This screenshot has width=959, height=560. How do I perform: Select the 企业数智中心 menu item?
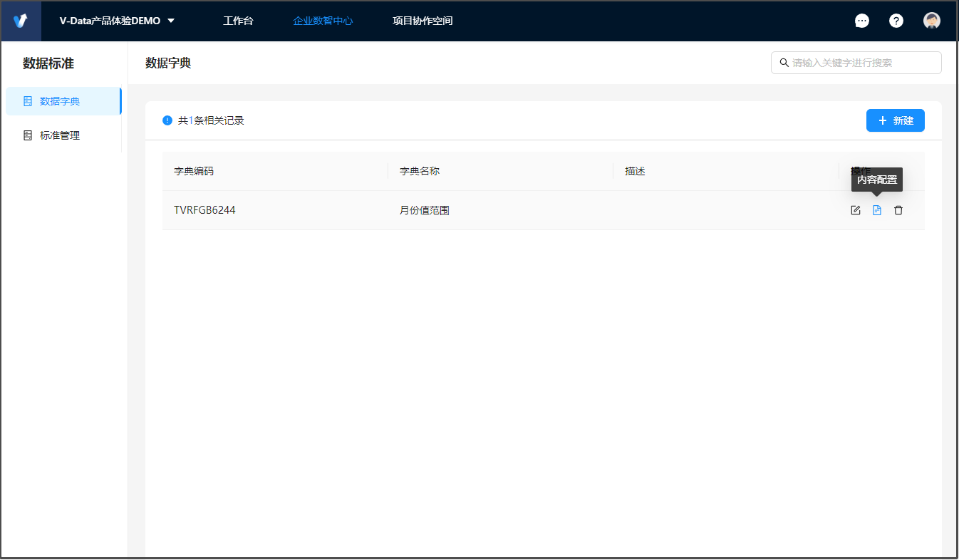pyautogui.click(x=323, y=21)
